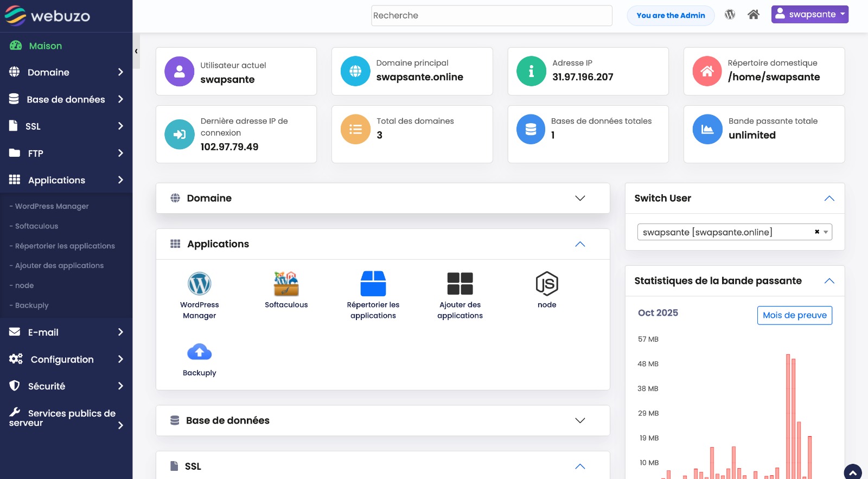Open the Backuply cloud icon
The width and height of the screenshot is (868, 479).
click(199, 353)
